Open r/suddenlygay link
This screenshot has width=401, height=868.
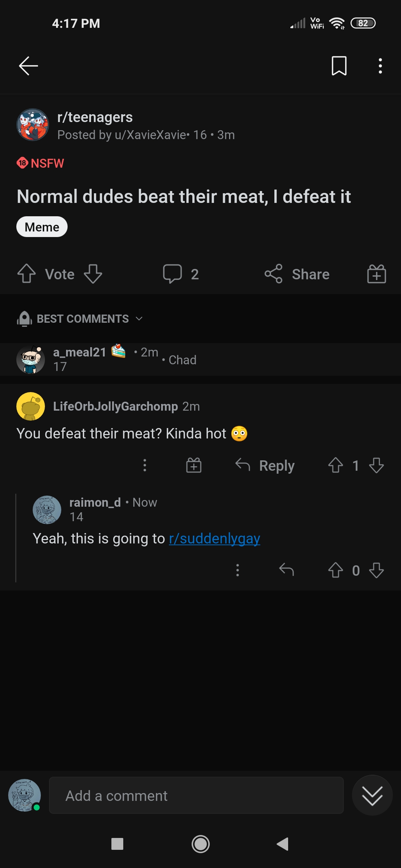[215, 539]
